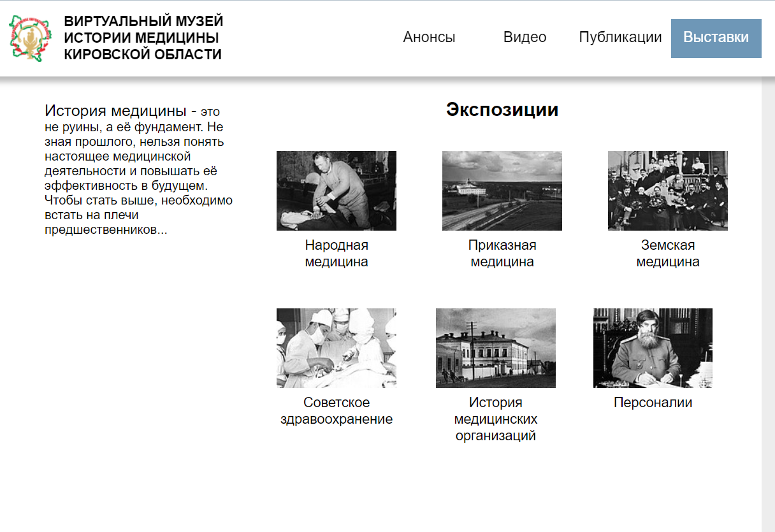The width and height of the screenshot is (775, 532).
Task: Open the Анонсы menu item
Action: click(x=429, y=38)
